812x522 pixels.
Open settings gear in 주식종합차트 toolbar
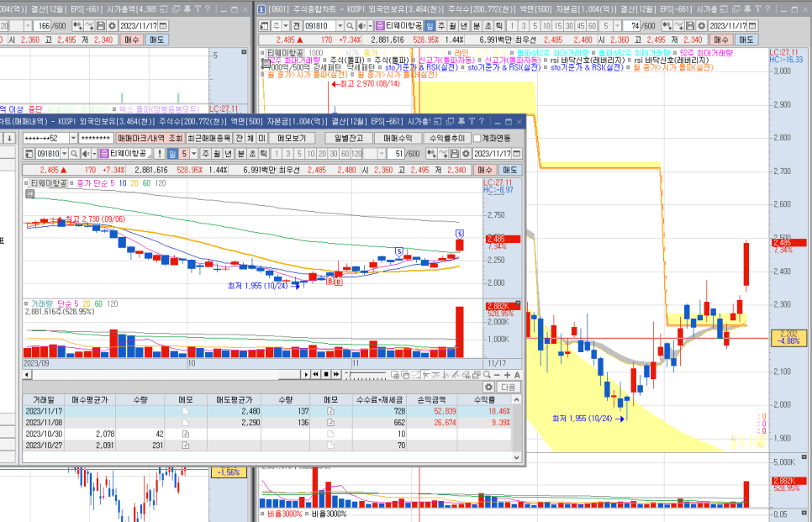(701, 26)
